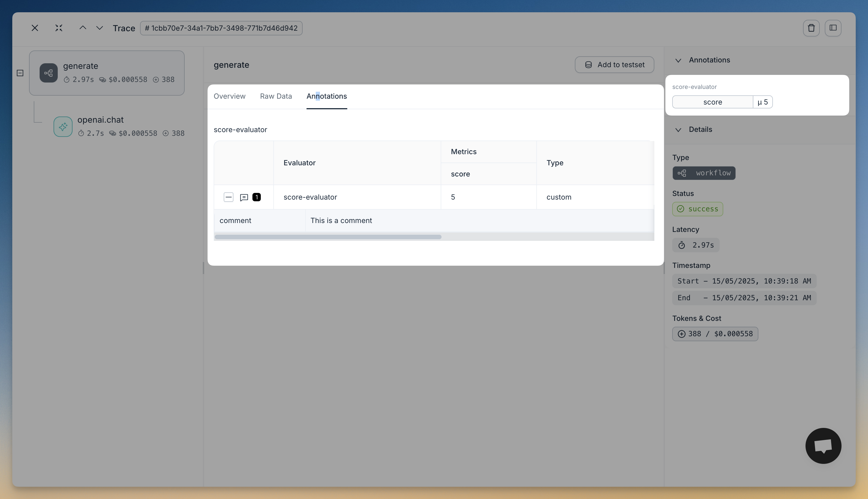This screenshot has height=499, width=868.
Task: Switch to the Raw Data tab
Action: coord(276,96)
